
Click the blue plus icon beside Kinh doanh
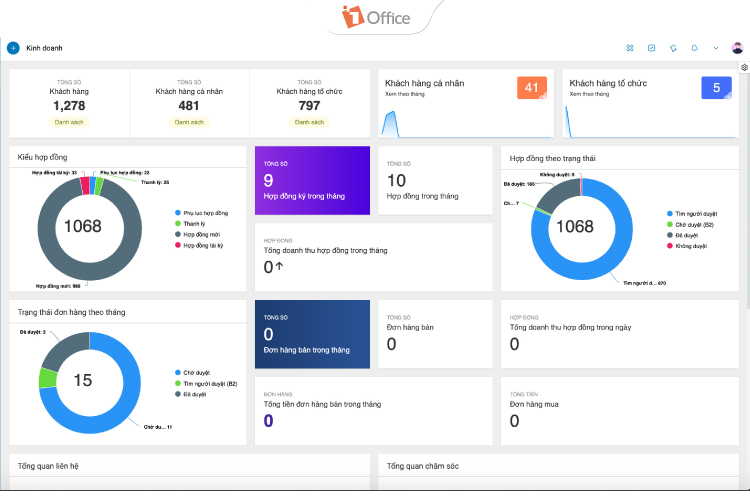coord(13,48)
